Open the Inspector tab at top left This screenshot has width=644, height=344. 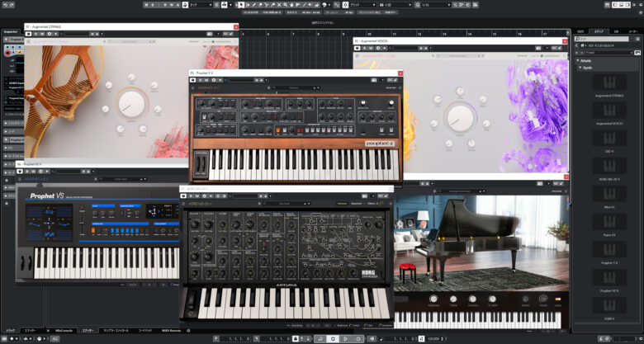click(11, 31)
